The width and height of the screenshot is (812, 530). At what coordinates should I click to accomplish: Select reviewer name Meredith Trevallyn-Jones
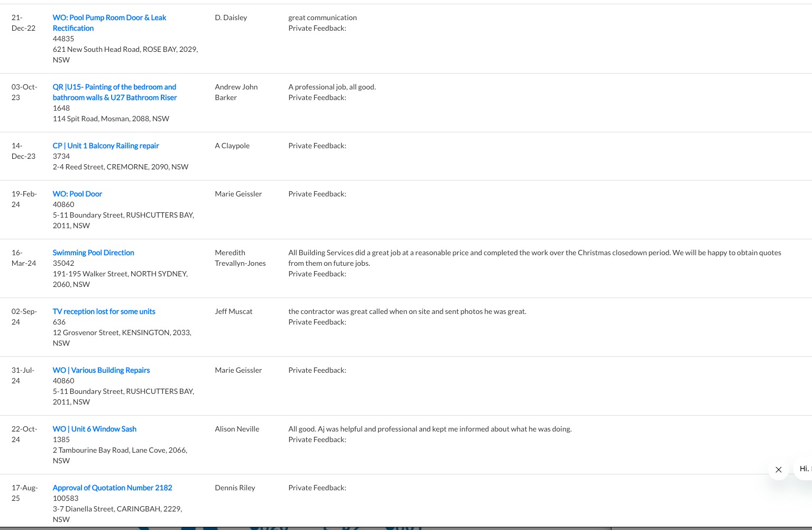click(240, 258)
